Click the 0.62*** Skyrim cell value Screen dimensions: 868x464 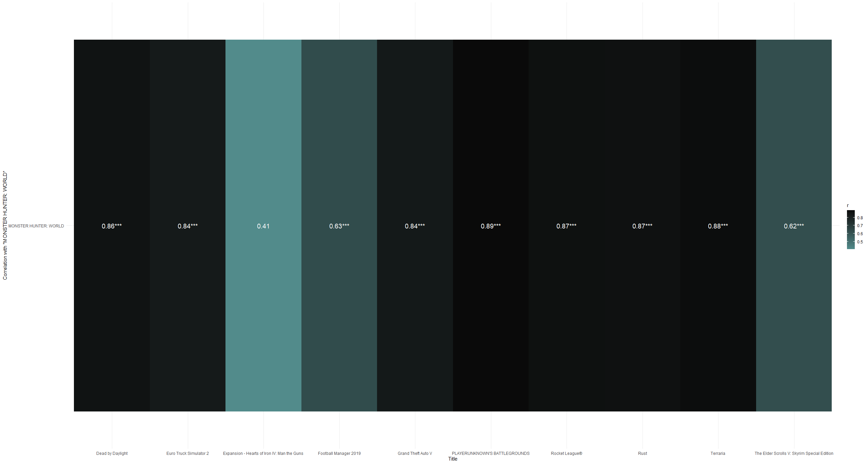pos(794,226)
